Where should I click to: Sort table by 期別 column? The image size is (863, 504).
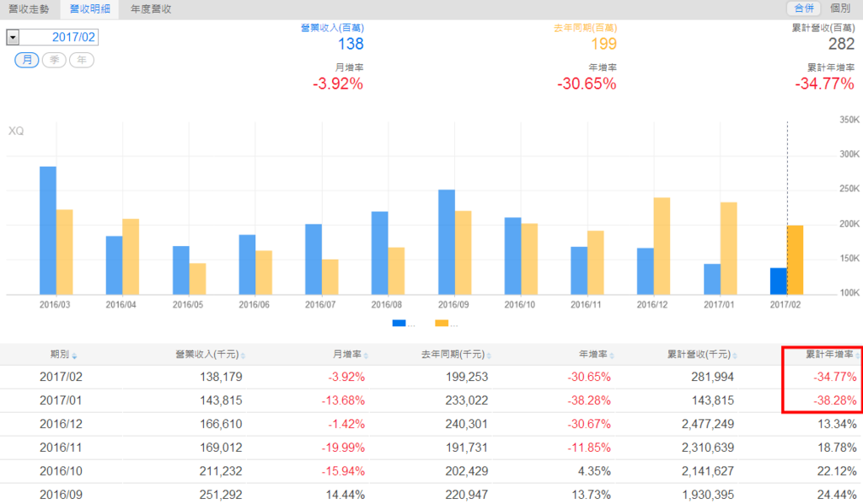[x=63, y=355]
